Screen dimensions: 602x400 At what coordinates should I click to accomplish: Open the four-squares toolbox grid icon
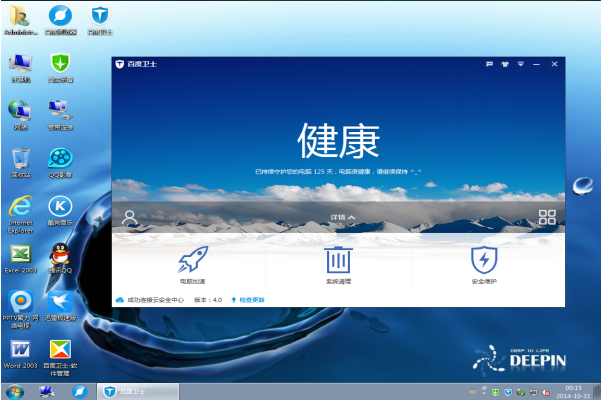(x=547, y=217)
